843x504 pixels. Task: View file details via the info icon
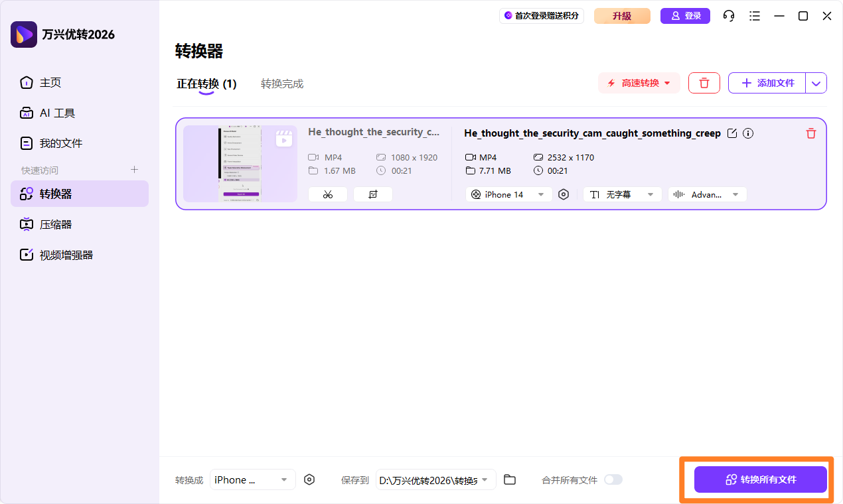748,133
